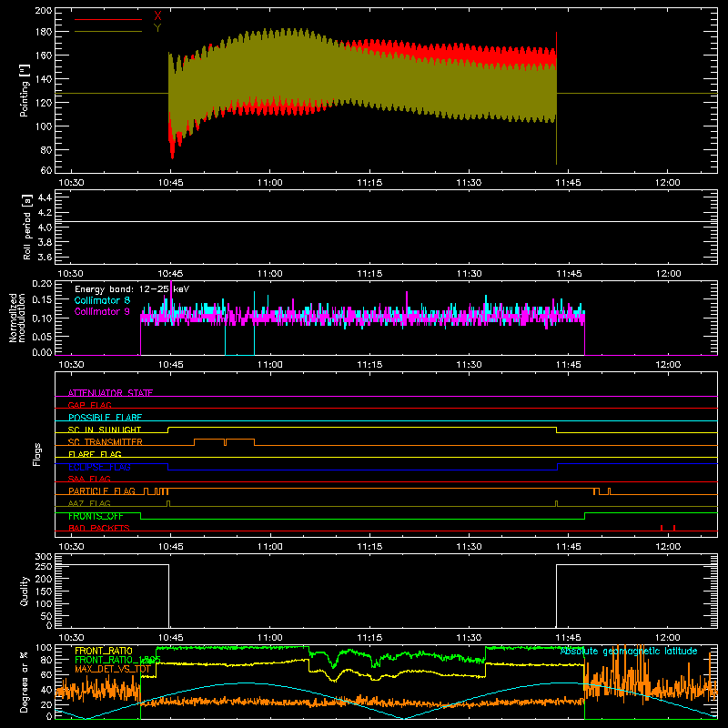Click the "Absolute geomagnetic latitude" label

click(x=629, y=651)
